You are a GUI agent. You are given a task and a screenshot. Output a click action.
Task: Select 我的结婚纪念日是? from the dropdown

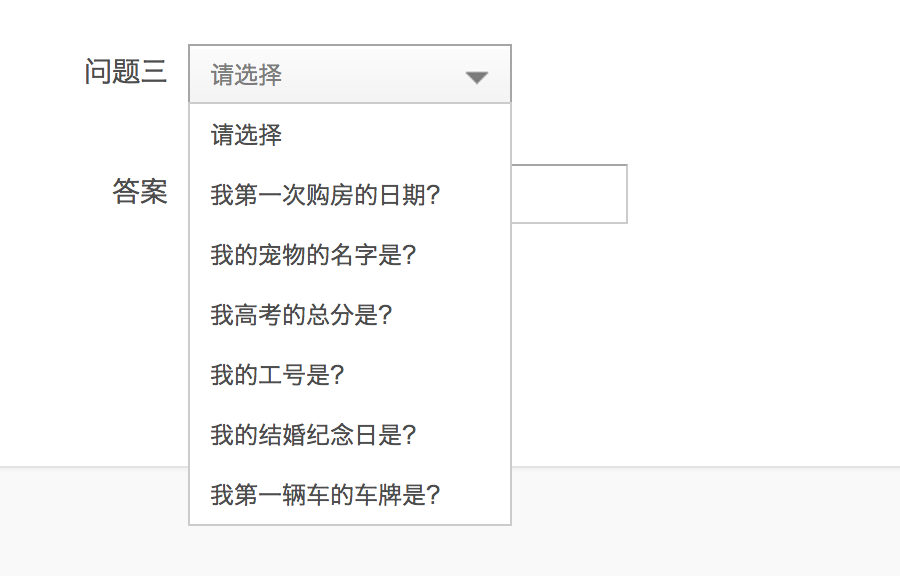(313, 435)
